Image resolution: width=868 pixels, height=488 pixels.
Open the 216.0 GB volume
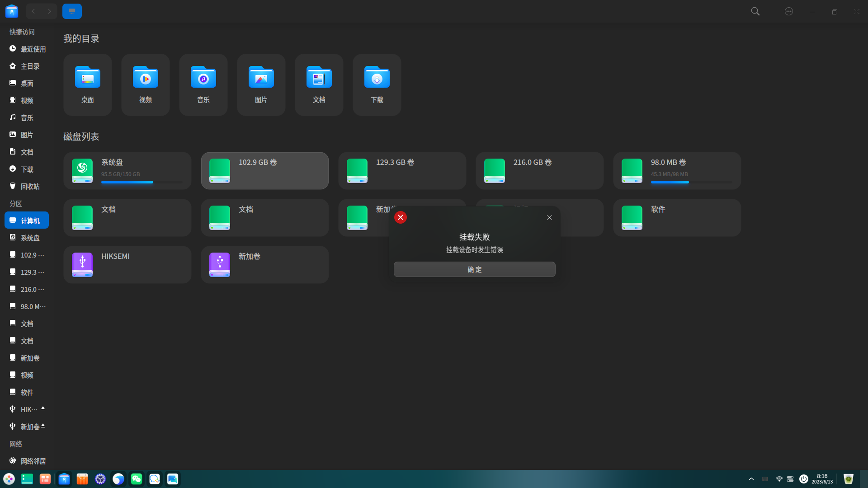coord(539,171)
